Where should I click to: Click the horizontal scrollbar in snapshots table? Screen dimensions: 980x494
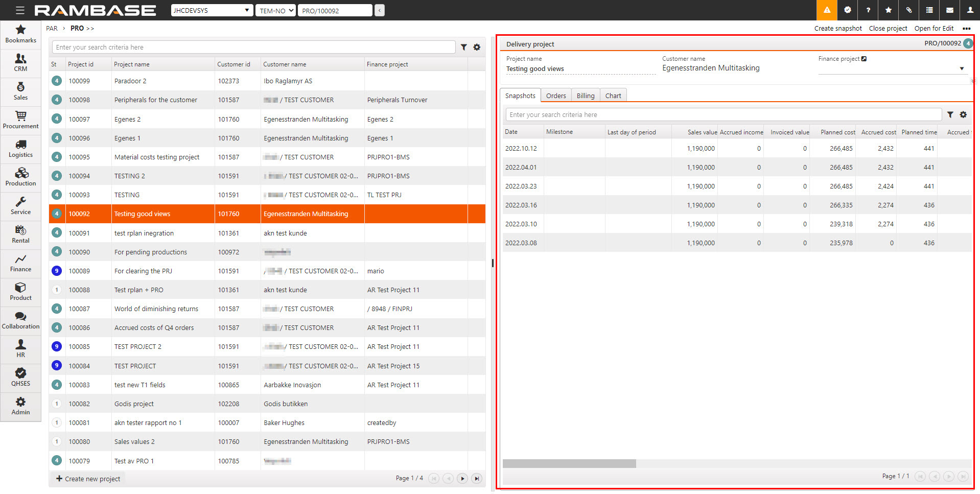click(x=569, y=463)
